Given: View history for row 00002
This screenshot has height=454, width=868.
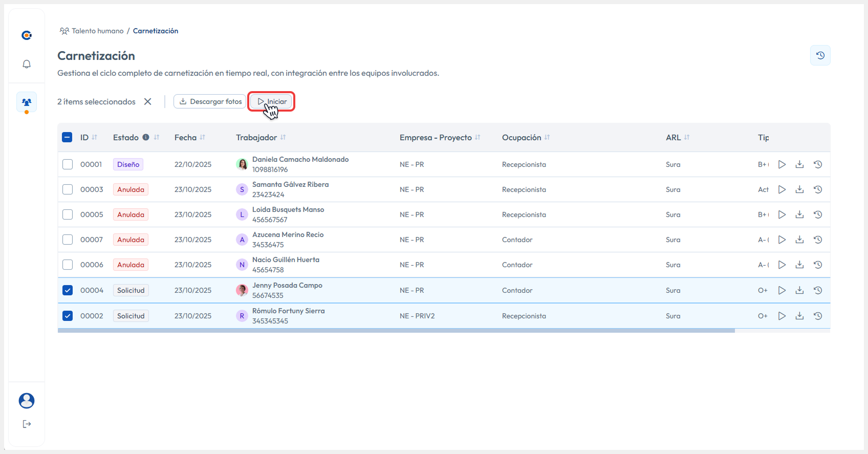Looking at the screenshot, I should click(818, 316).
